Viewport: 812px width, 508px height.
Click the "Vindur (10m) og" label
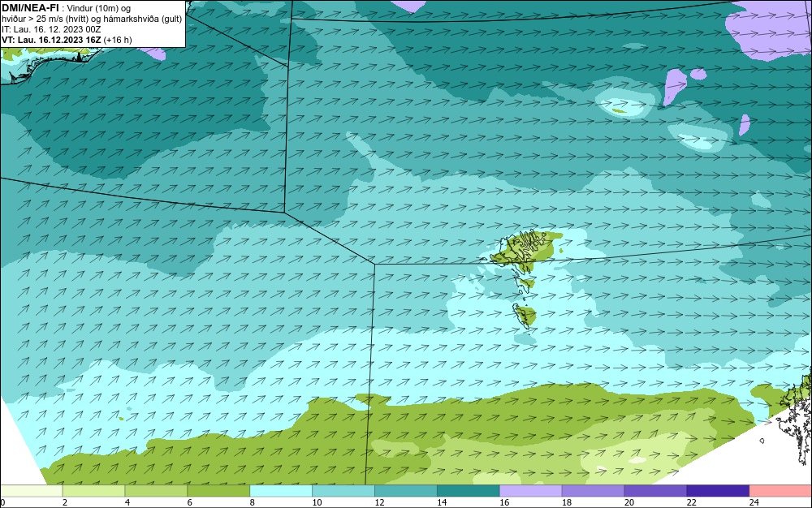pyautogui.click(x=99, y=8)
